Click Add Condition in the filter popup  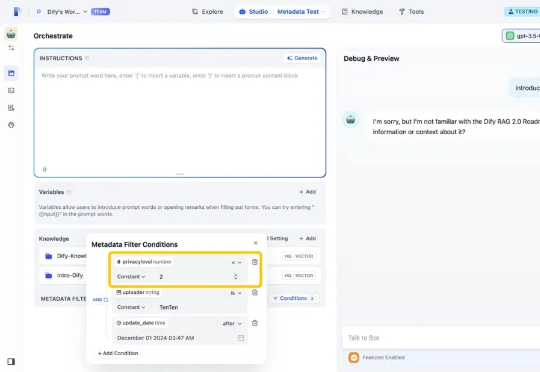118,353
